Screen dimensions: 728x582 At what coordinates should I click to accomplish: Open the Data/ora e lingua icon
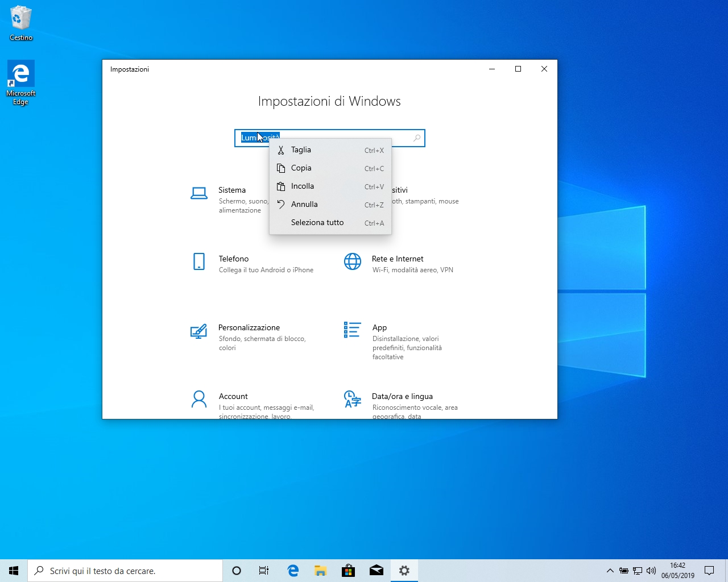(x=353, y=399)
